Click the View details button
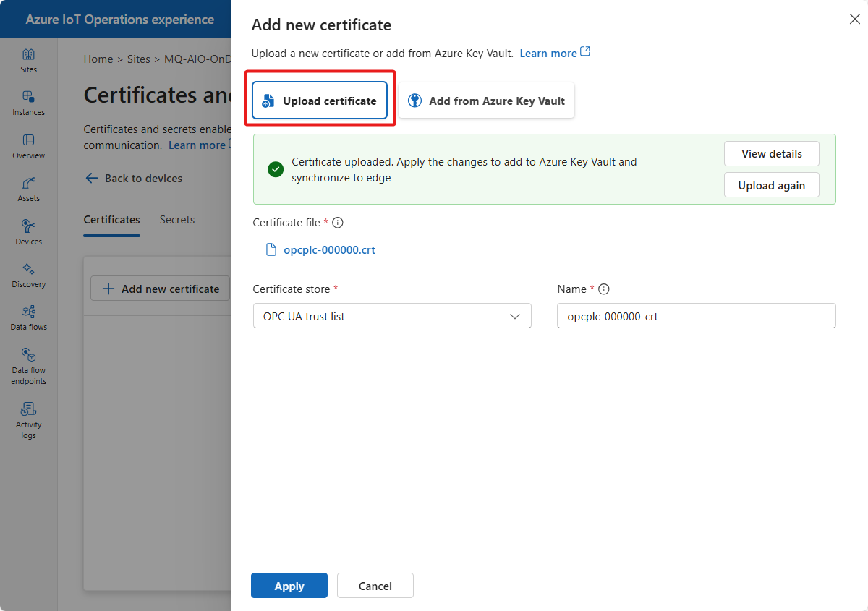 [x=771, y=154]
